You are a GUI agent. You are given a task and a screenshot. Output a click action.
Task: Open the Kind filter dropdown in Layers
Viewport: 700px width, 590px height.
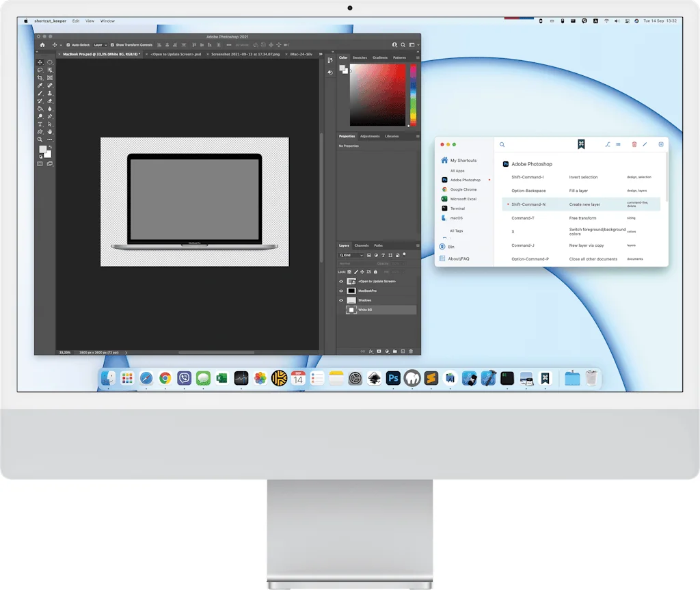click(352, 255)
